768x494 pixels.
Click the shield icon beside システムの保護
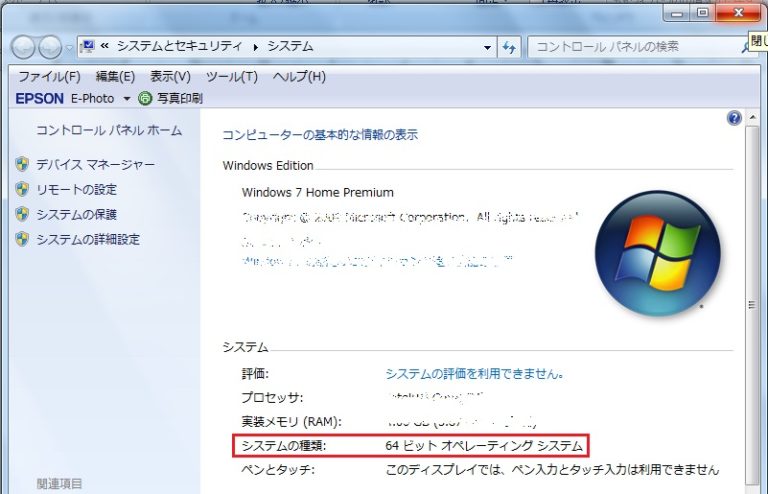coord(22,214)
